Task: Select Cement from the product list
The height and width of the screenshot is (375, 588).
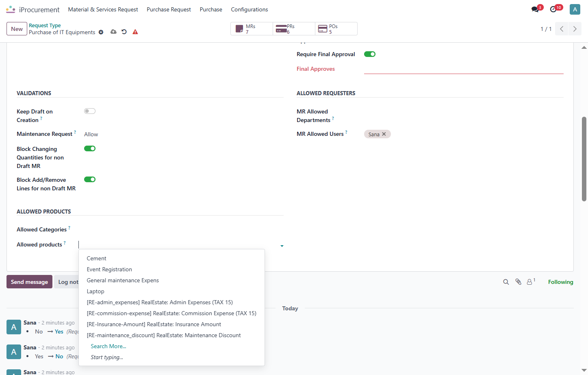Action: pos(171,258)
